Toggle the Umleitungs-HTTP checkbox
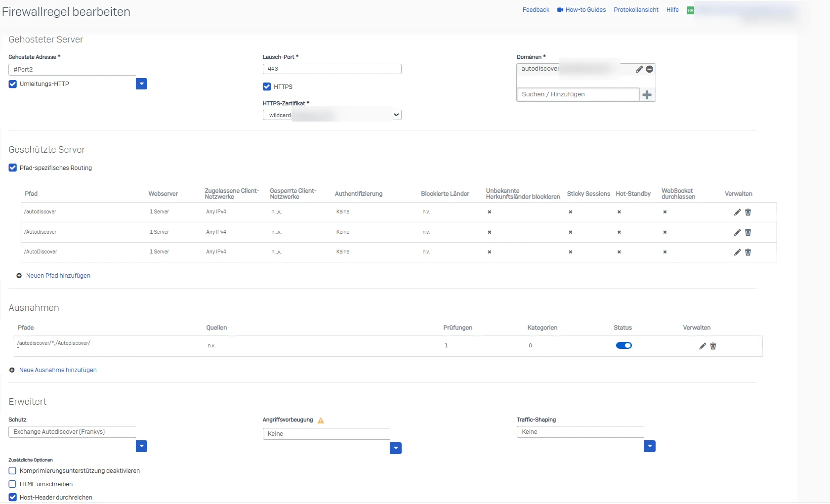830x504 pixels. (13, 84)
